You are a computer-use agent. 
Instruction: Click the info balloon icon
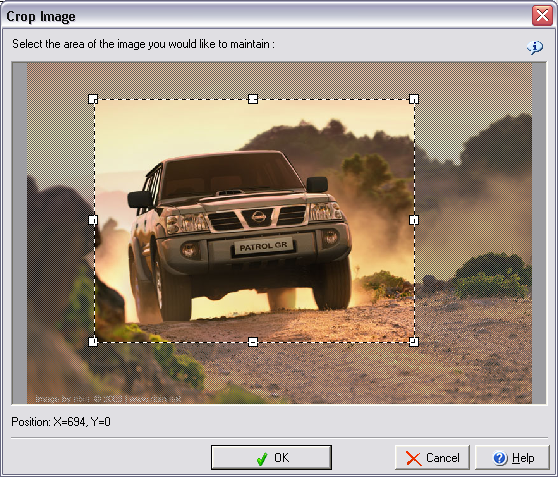click(535, 47)
